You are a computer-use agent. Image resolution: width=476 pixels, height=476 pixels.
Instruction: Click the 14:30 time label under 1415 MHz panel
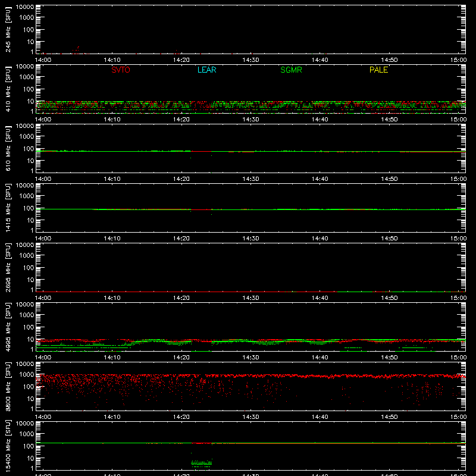(250, 239)
